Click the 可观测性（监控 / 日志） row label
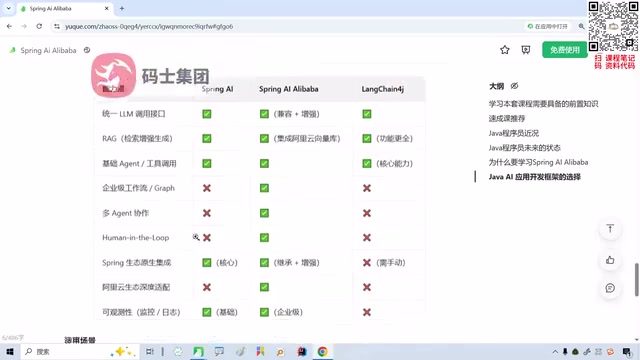 point(141,312)
